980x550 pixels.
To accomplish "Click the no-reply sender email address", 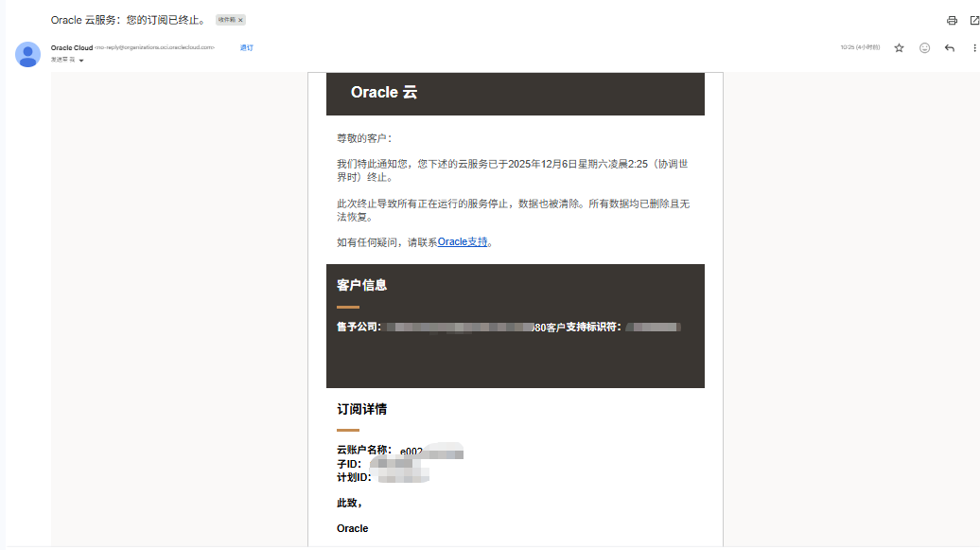I will pyautogui.click(x=155, y=47).
